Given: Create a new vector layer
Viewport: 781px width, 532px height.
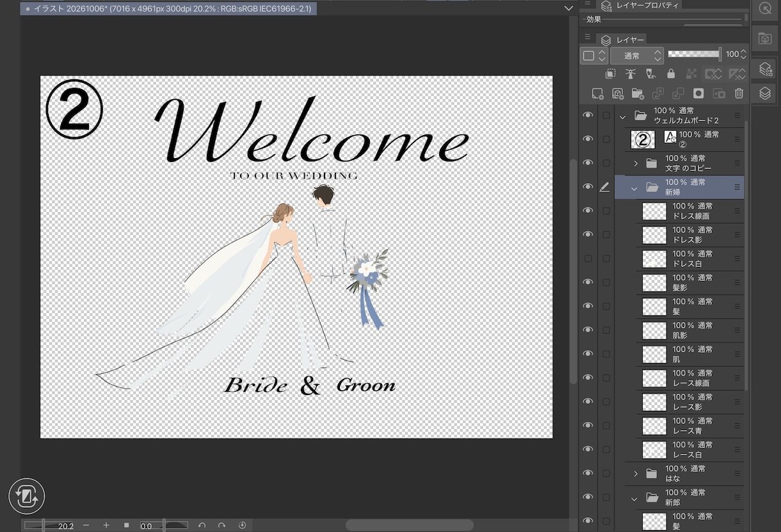Looking at the screenshot, I should pos(618,93).
